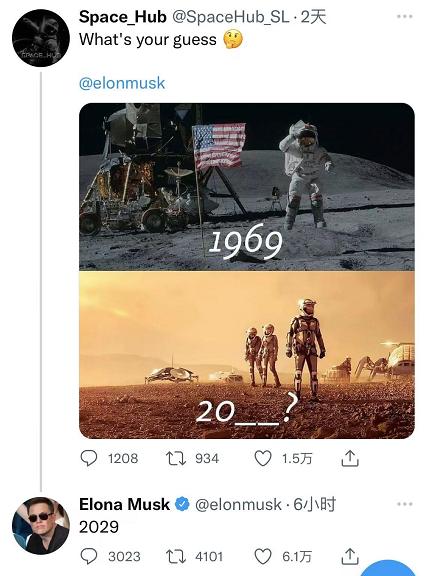Open more options on Elona Musk reply
The height and width of the screenshot is (576, 430).
pyautogui.click(x=405, y=504)
